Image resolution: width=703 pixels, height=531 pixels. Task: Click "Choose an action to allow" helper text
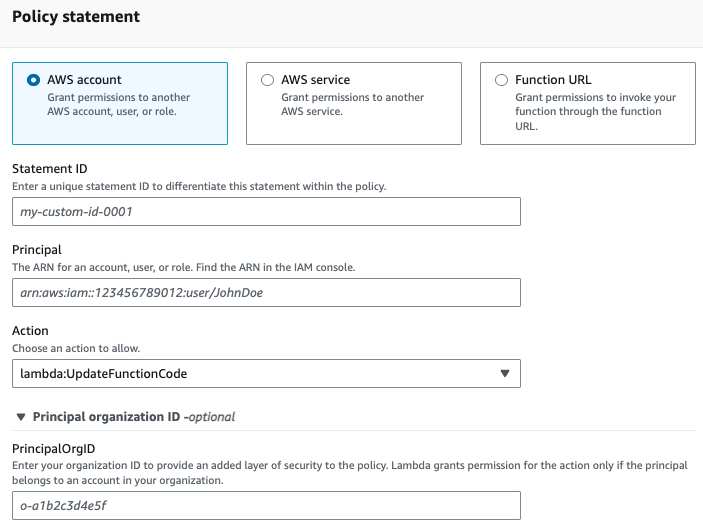pyautogui.click(x=76, y=348)
